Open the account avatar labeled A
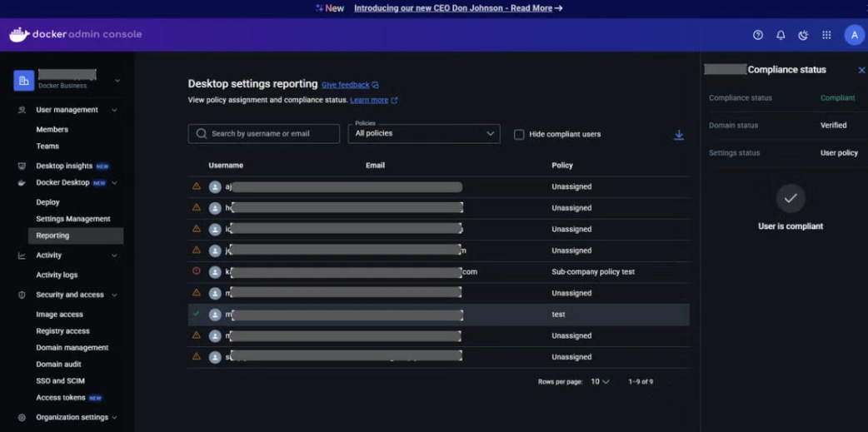The height and width of the screenshot is (432, 868). point(855,35)
